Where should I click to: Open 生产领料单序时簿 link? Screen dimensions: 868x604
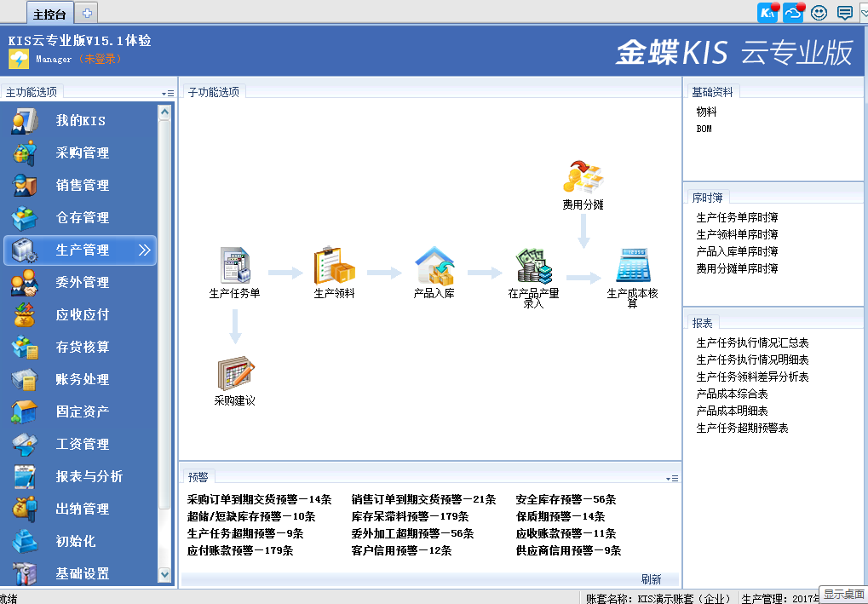pos(738,235)
